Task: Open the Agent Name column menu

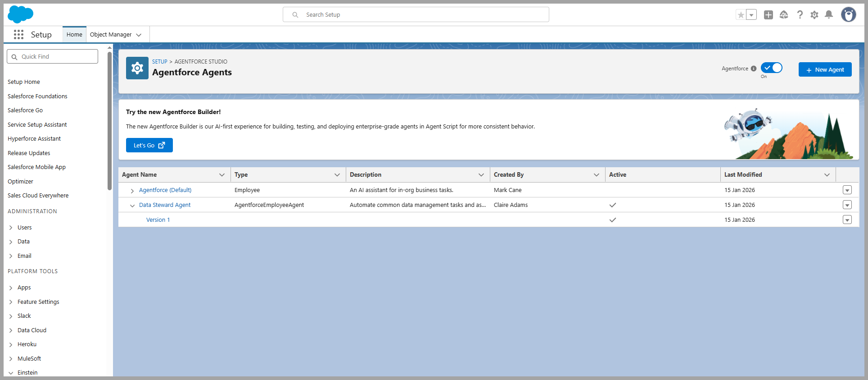Action: point(222,175)
